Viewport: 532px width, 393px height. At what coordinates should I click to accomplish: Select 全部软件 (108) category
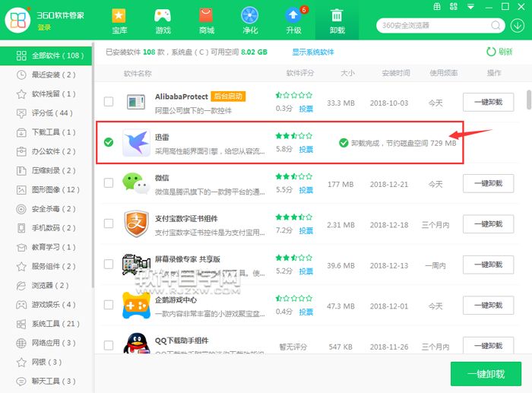click(46, 55)
